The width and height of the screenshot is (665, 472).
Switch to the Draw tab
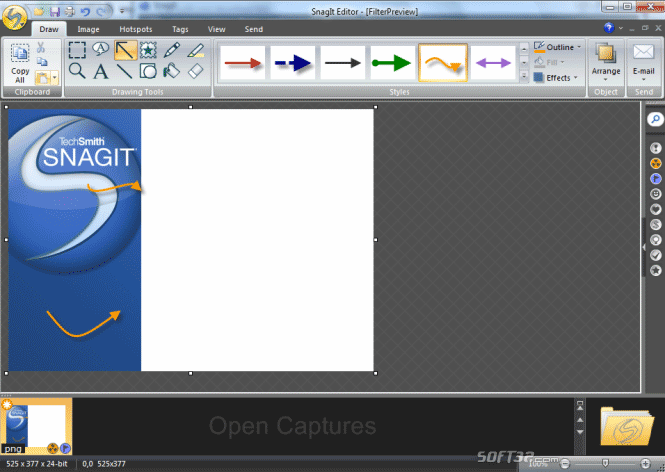[49, 29]
